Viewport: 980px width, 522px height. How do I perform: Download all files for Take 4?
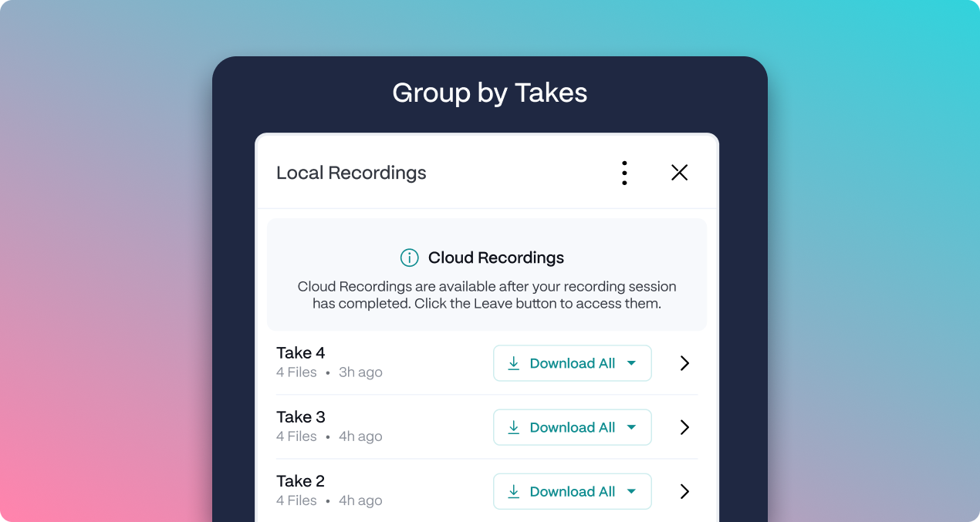573,363
